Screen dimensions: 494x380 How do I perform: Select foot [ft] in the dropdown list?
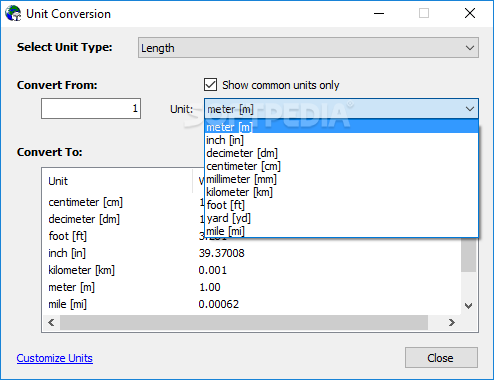[341, 205]
